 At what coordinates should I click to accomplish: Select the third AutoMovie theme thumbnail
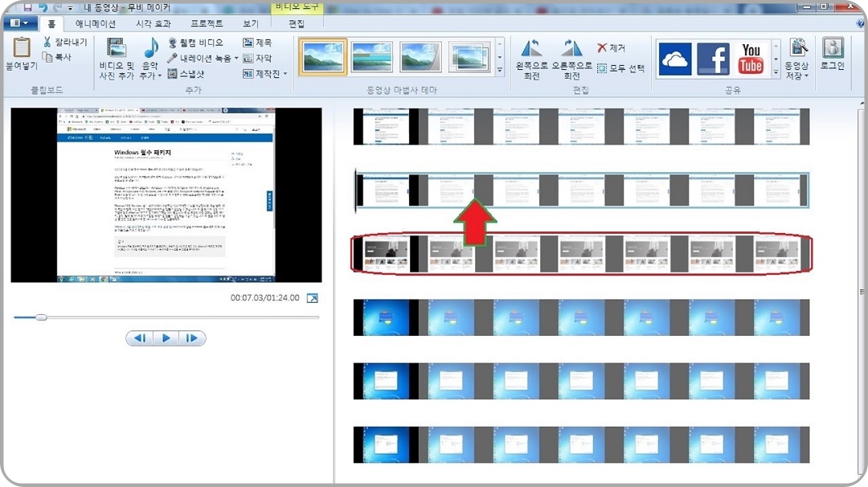(x=420, y=56)
